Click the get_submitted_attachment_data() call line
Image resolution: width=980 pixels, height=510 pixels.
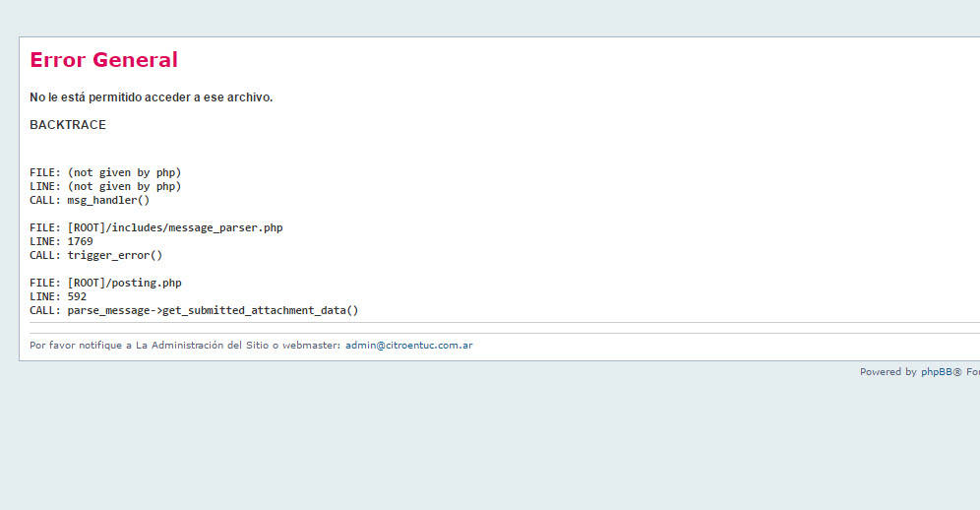click(x=194, y=310)
